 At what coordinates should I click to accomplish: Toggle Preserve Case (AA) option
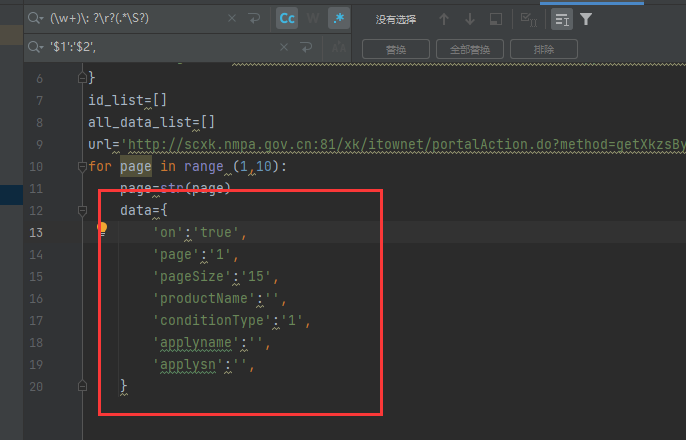(x=339, y=47)
